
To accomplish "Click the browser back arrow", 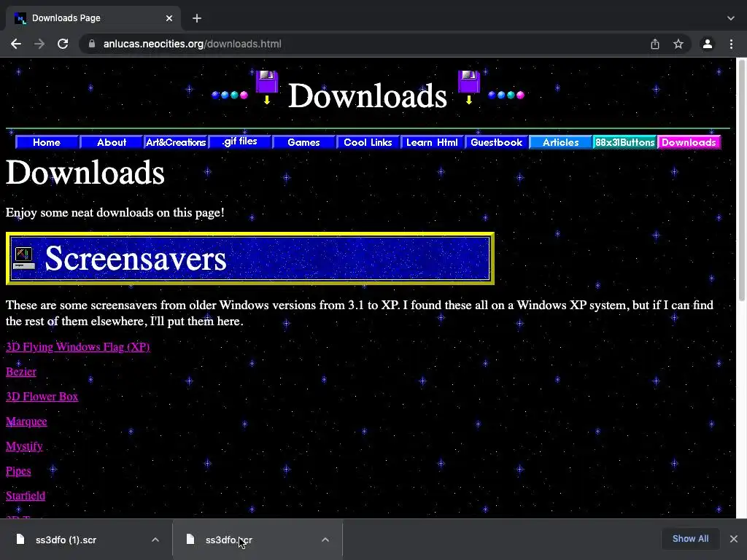I will tap(16, 44).
